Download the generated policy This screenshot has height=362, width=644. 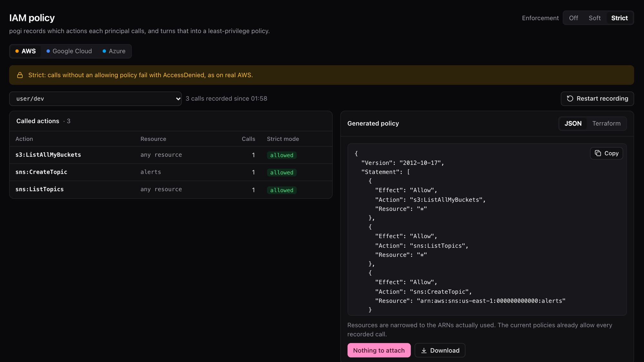pyautogui.click(x=440, y=350)
